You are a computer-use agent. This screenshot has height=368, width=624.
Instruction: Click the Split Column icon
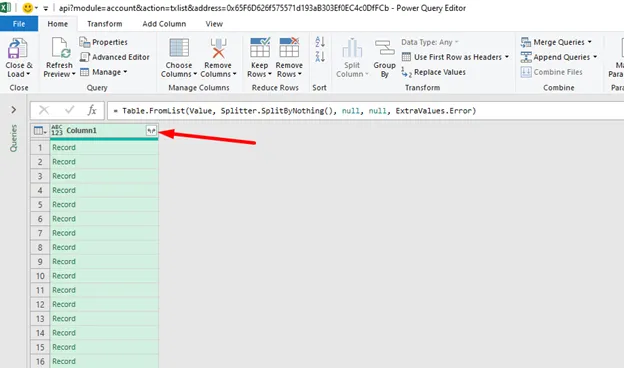click(352, 48)
